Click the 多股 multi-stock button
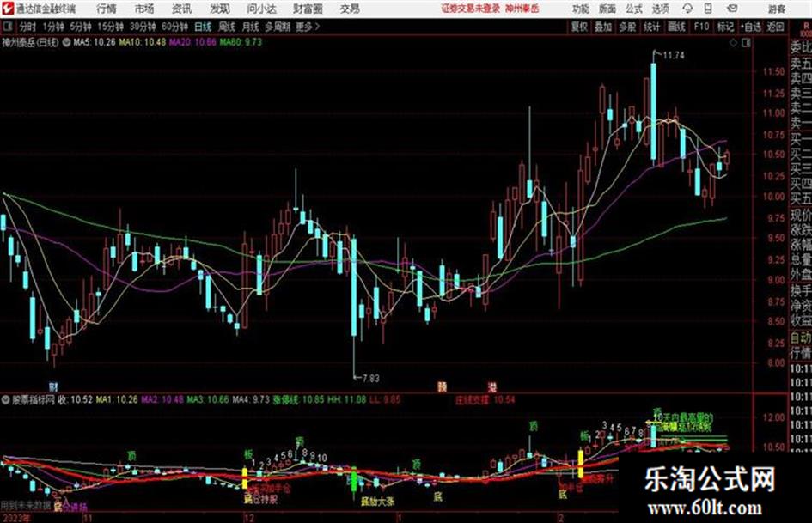This screenshot has width=812, height=523. click(627, 27)
